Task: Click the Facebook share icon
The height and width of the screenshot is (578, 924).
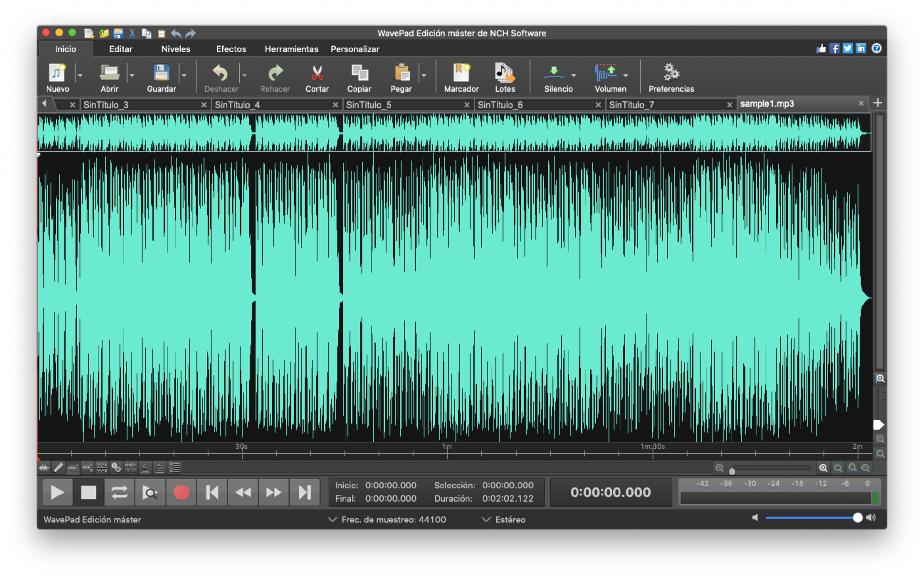Action: [834, 48]
